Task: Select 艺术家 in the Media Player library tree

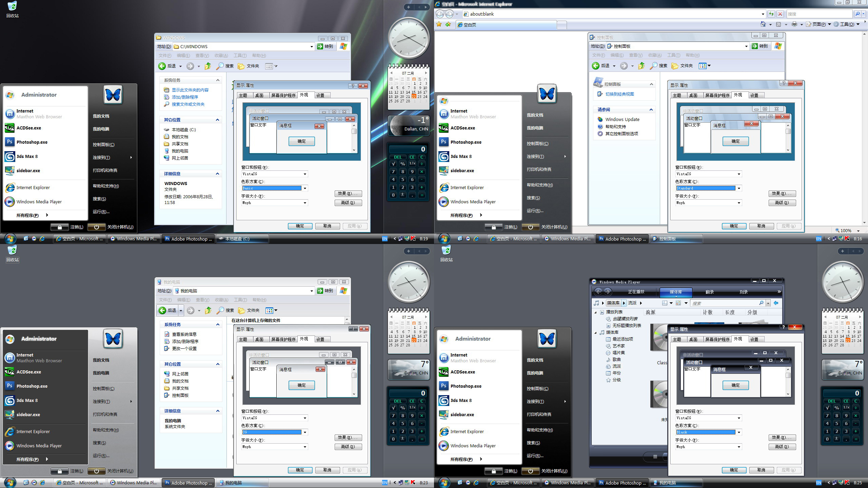Action: [x=618, y=346]
